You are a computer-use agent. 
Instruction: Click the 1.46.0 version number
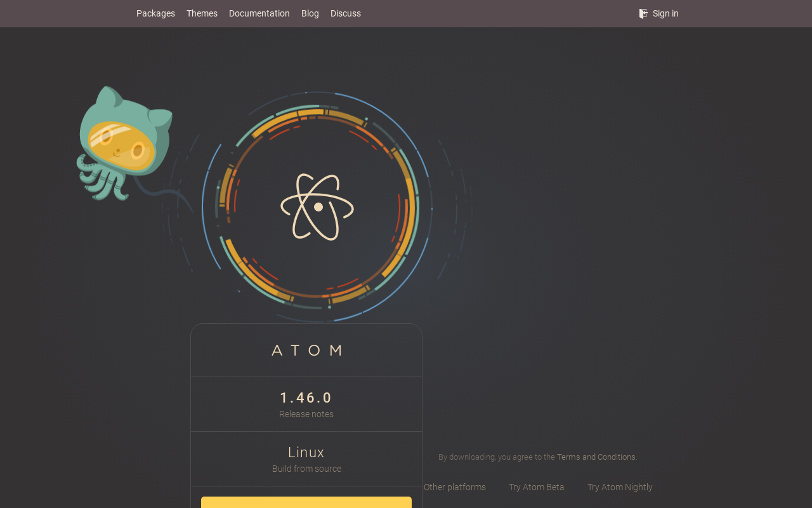[x=306, y=398]
